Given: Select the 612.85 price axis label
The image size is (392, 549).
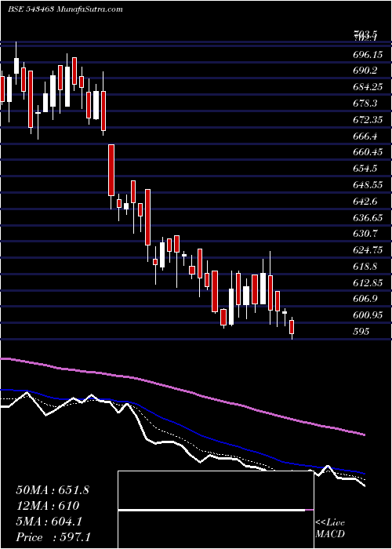Looking at the screenshot, I should tap(368, 283).
